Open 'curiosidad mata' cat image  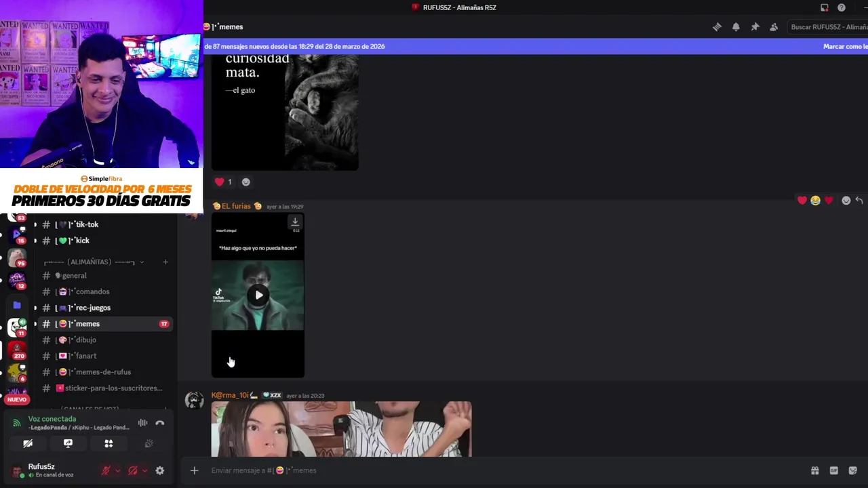click(x=285, y=112)
